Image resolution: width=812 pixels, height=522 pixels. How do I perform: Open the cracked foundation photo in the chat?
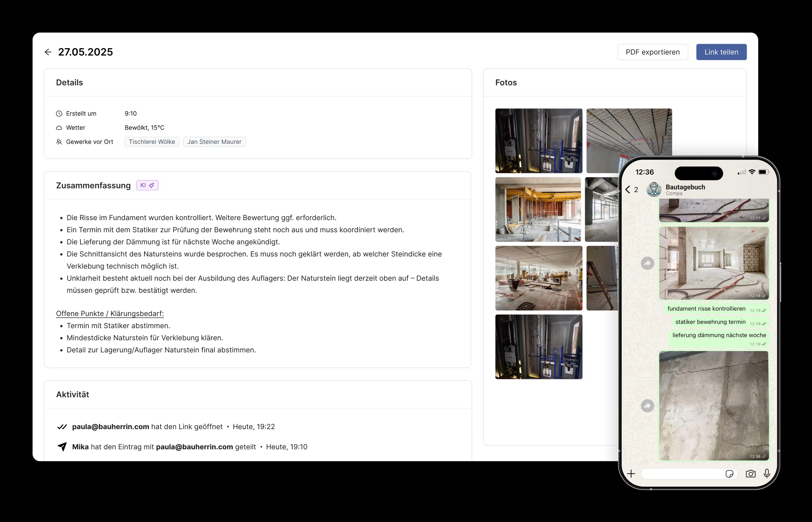click(714, 406)
